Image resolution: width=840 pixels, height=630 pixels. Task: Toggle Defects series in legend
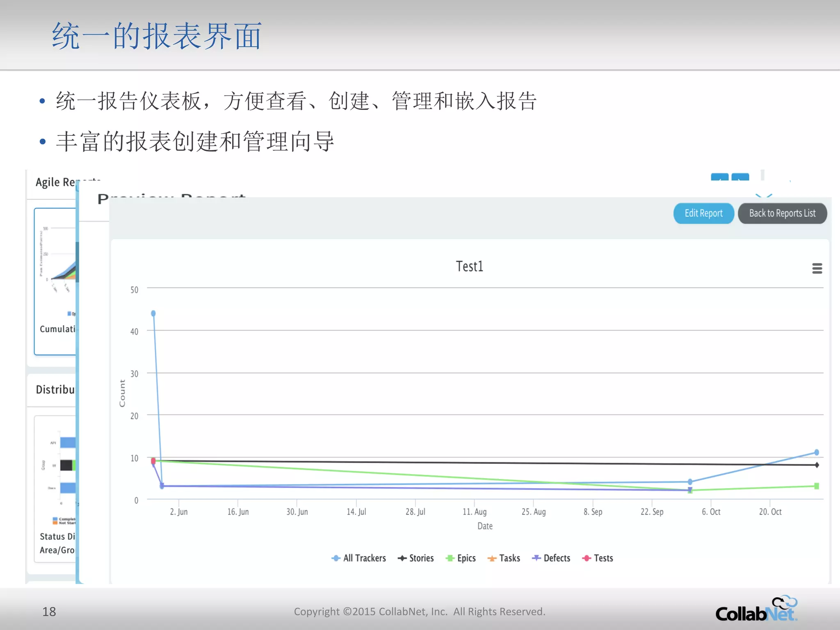tap(551, 558)
